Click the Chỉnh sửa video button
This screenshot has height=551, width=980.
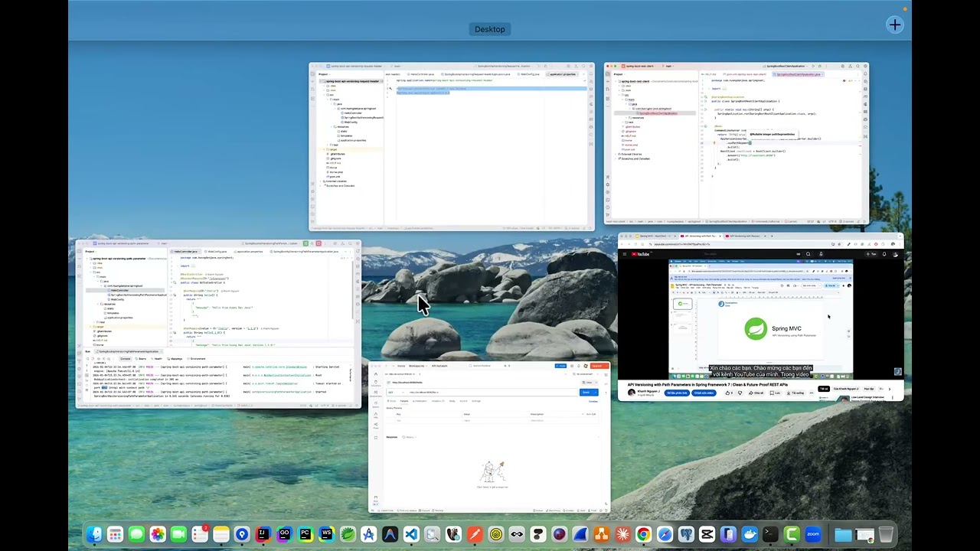(x=704, y=393)
